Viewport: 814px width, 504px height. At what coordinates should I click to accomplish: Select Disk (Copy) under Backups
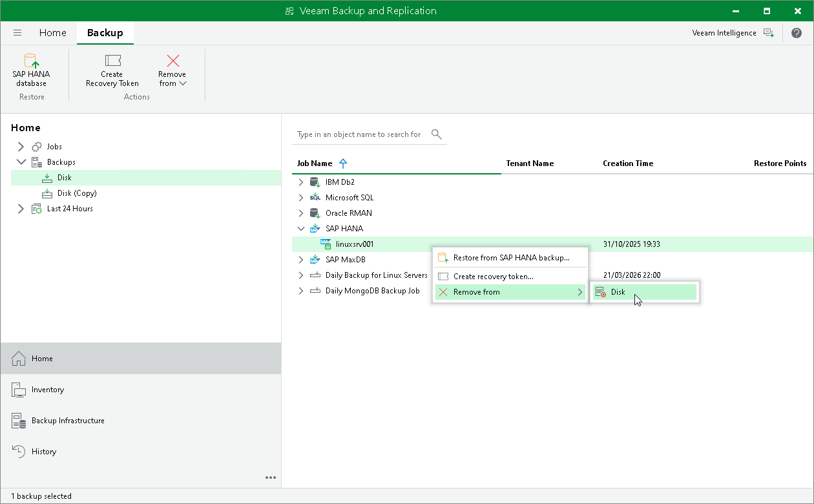click(x=77, y=193)
